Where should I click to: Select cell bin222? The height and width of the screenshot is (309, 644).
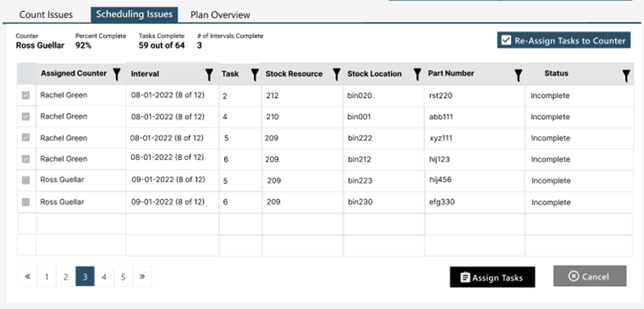(360, 138)
